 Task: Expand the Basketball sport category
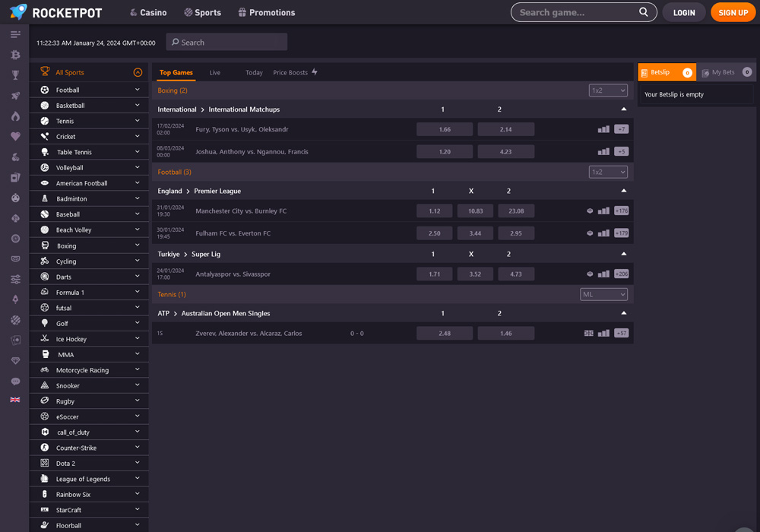(89, 105)
